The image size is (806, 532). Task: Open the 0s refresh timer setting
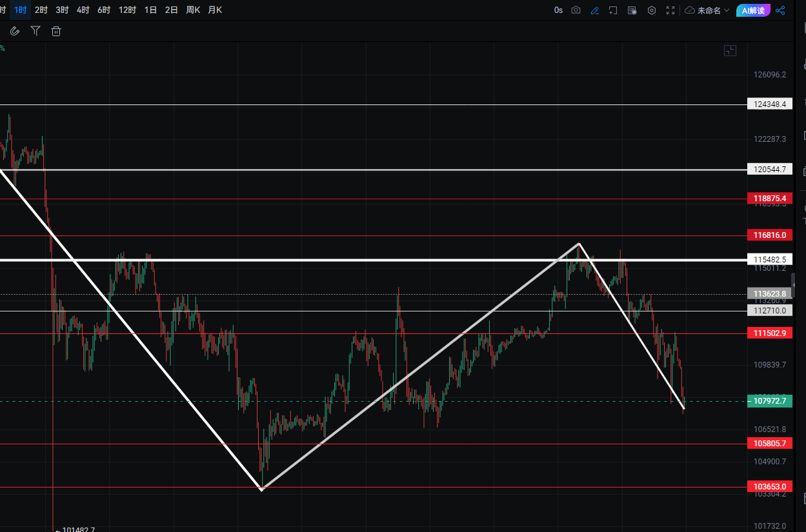coord(558,10)
